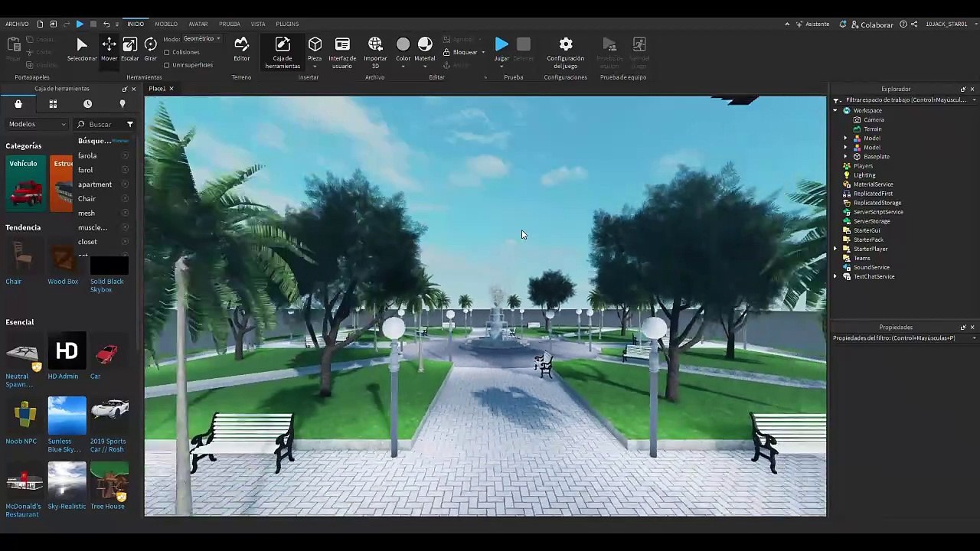Insert a Pieza part
This screenshot has height=551, width=980.
click(315, 50)
